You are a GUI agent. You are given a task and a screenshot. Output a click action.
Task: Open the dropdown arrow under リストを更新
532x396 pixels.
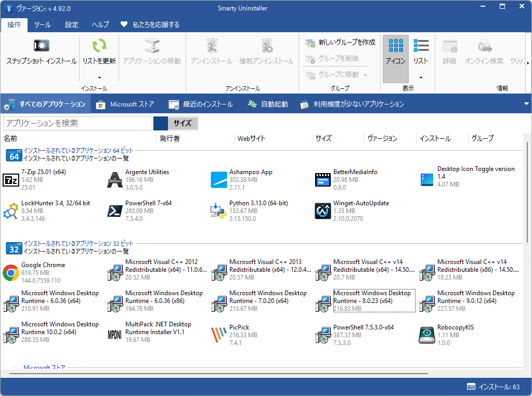tap(99, 77)
